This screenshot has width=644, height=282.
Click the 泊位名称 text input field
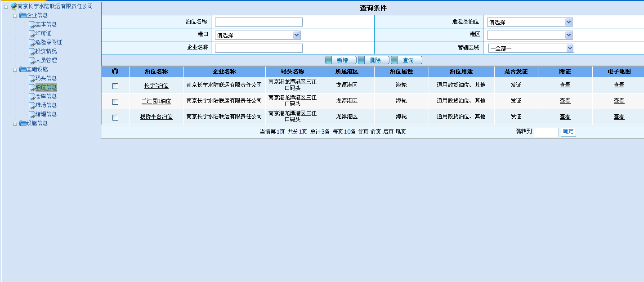[x=259, y=22]
